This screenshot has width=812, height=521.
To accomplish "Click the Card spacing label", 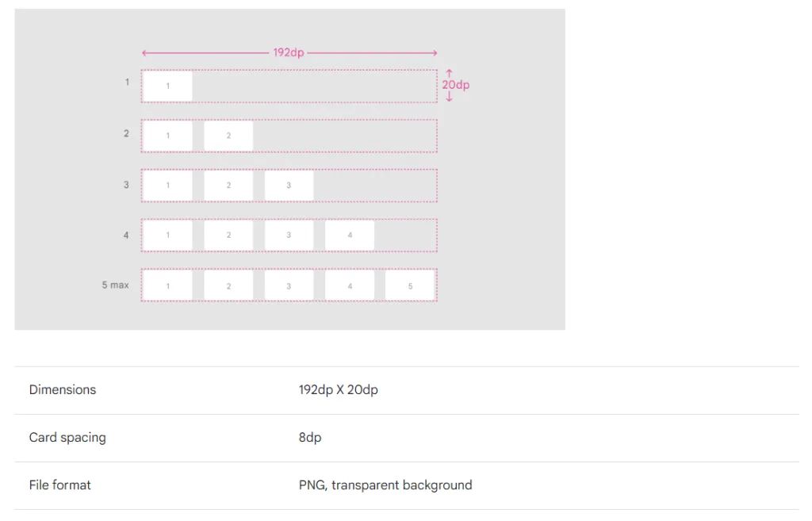I will coord(67,438).
